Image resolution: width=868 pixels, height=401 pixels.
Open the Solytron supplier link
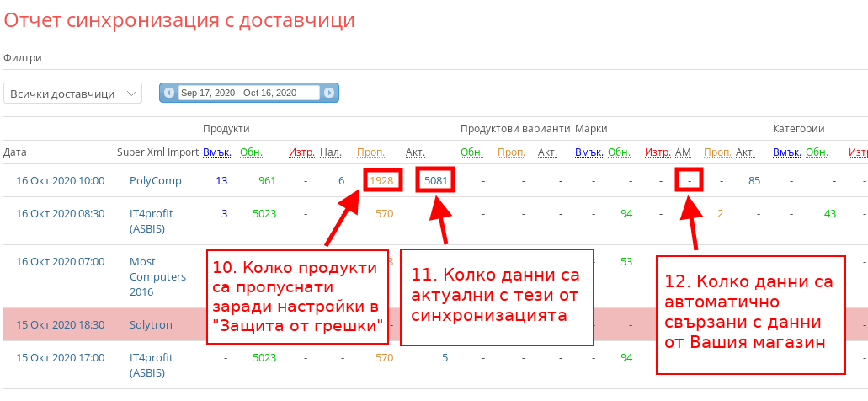click(x=149, y=324)
